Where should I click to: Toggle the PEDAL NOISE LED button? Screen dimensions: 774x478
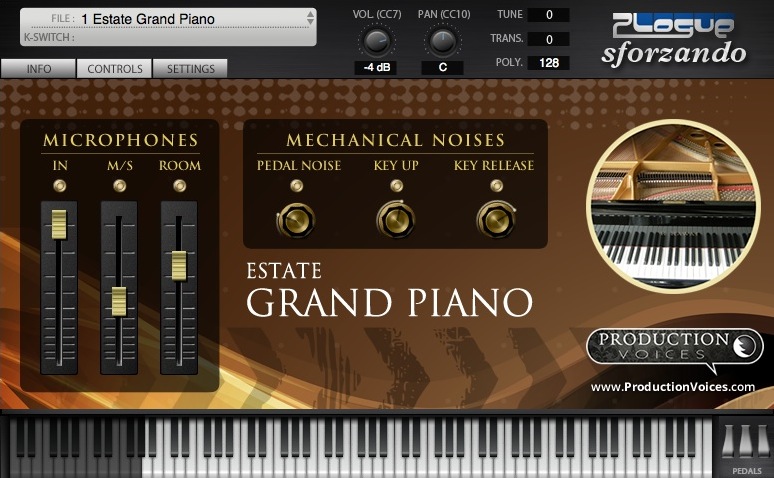[296, 186]
